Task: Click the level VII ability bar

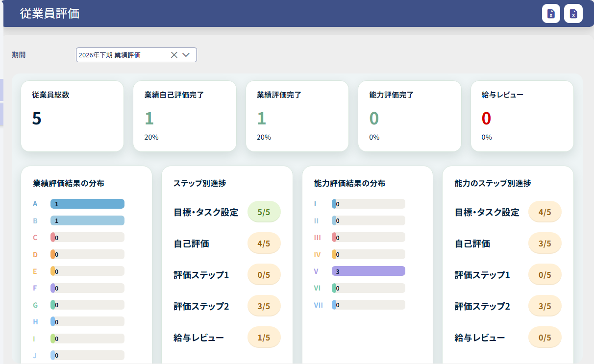Action: click(369, 305)
